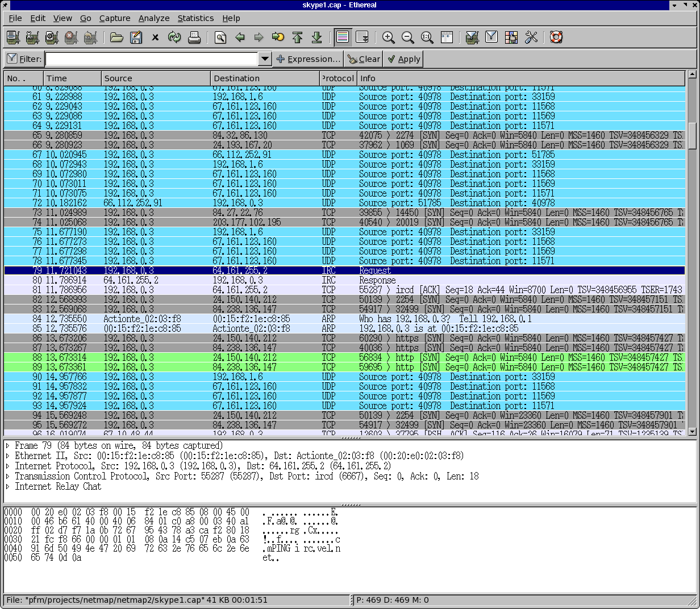This screenshot has width=700, height=609.
Task: Jump to the first packet arrow icon
Action: point(297,37)
